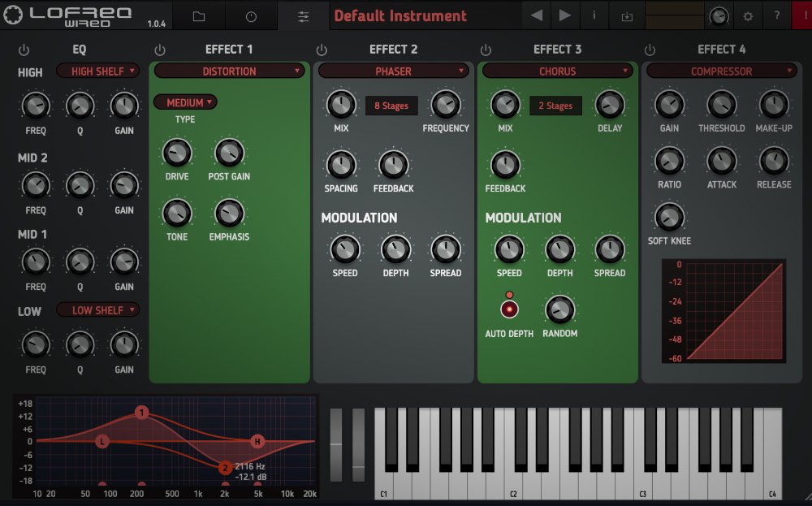Open the DISTORTION effect type dropdown
Screen dimensions: 812x506
(228, 71)
